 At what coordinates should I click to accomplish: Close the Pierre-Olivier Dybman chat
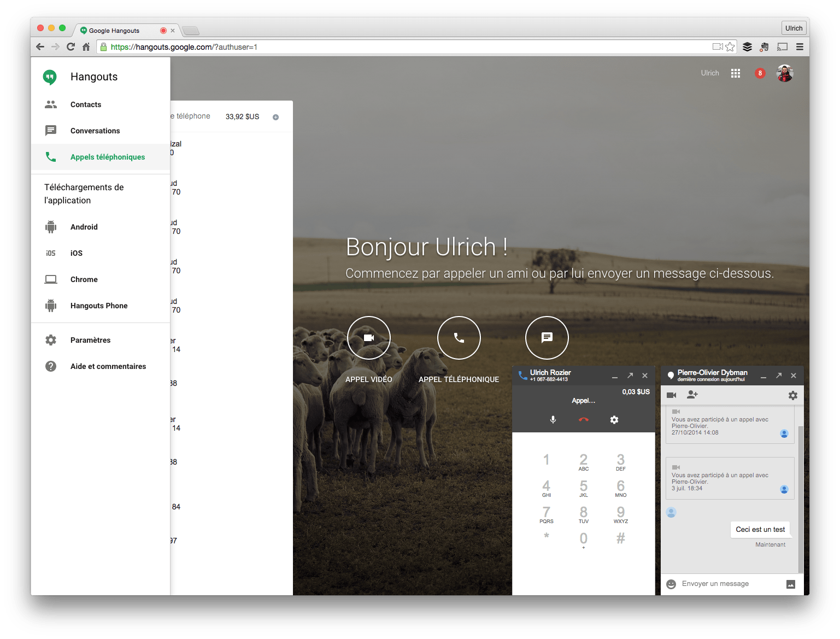794,376
